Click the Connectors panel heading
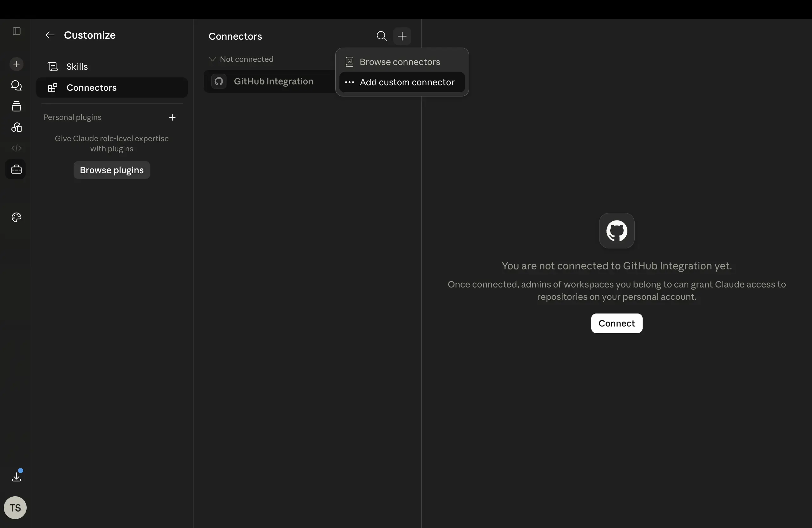Viewport: 812px width, 528px height. tap(235, 36)
